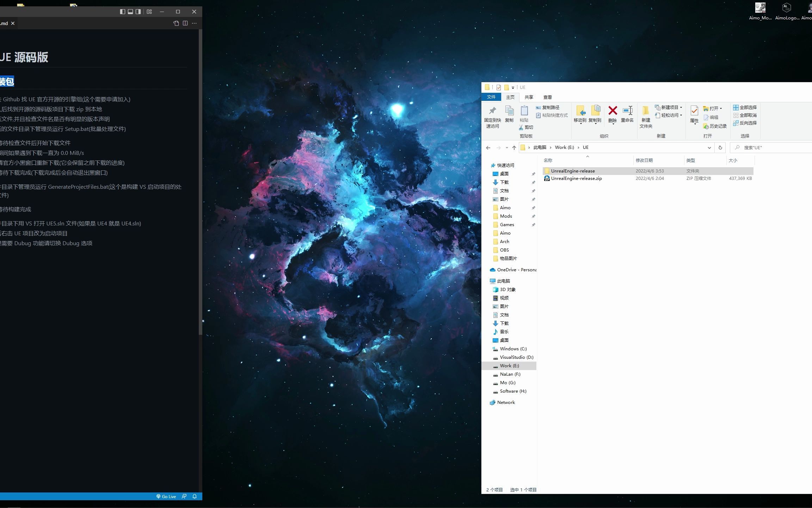Click the Move to folder icon in ribbon
The image size is (812, 508).
(x=581, y=115)
